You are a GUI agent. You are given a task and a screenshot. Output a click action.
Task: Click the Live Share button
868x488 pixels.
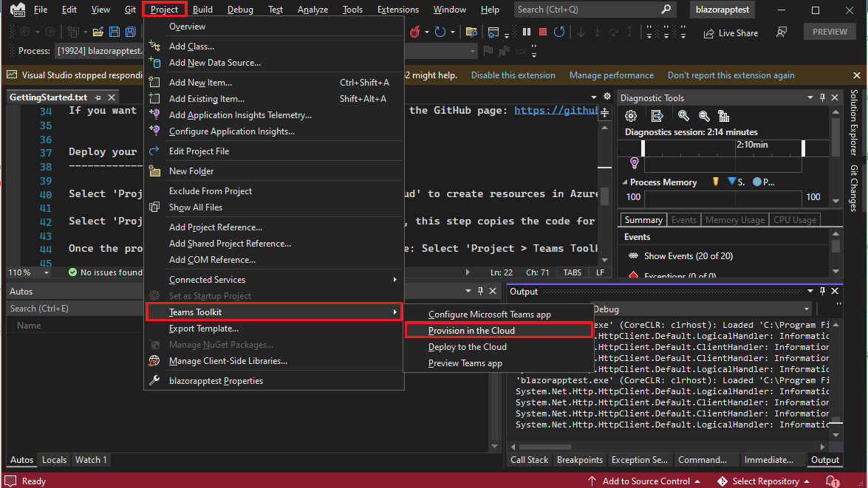pos(731,32)
